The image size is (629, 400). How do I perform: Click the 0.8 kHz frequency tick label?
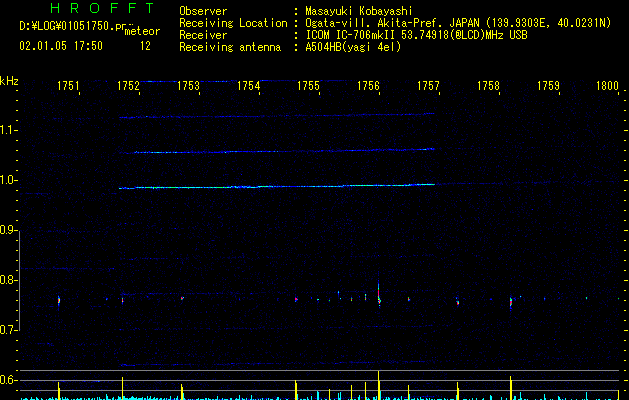tap(8, 280)
